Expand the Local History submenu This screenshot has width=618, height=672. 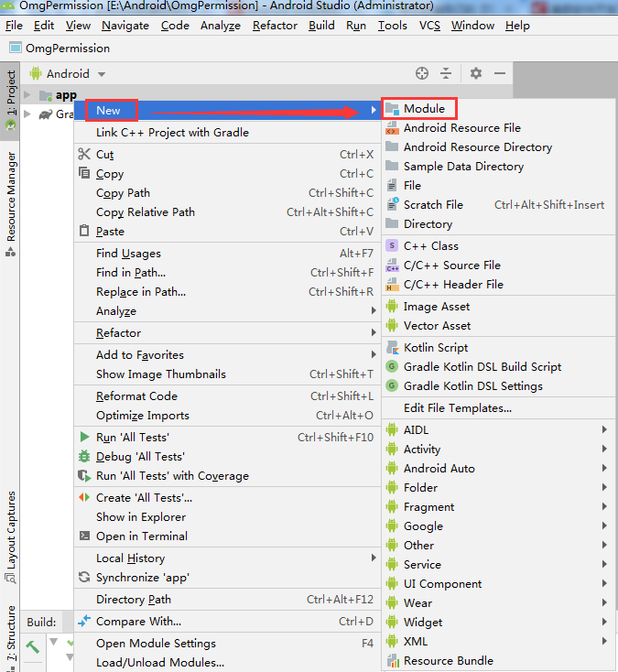(x=374, y=558)
